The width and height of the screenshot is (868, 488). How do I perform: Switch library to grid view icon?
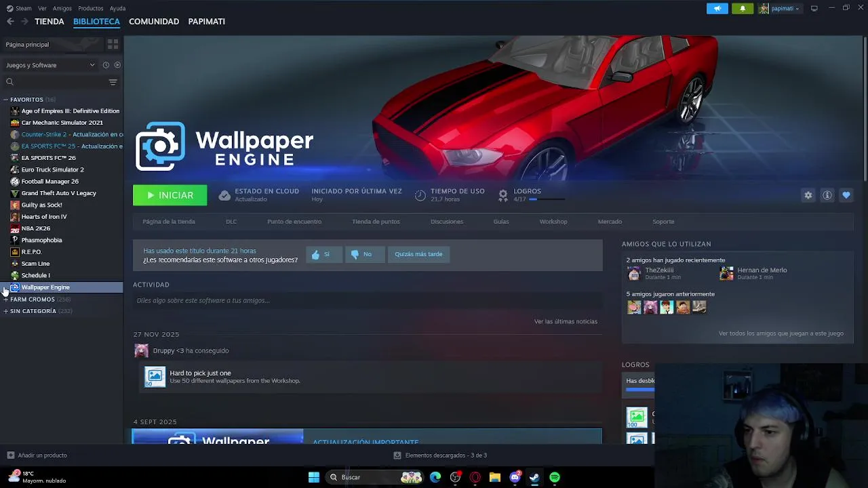point(113,44)
